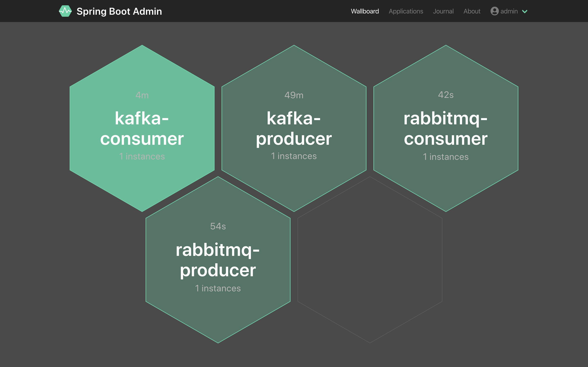Click instances count under rabbitmq-producer
The image size is (588, 367).
tap(218, 288)
